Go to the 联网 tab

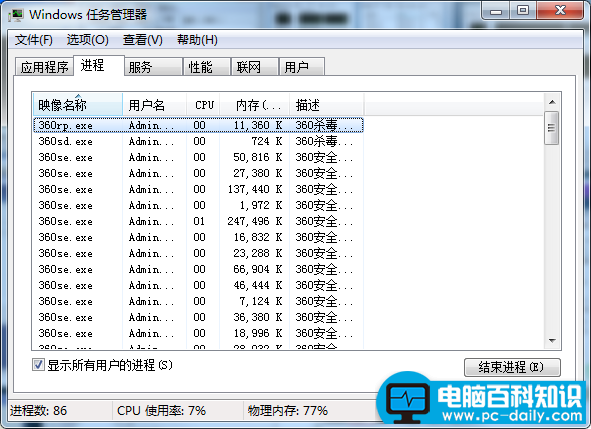coord(254,67)
